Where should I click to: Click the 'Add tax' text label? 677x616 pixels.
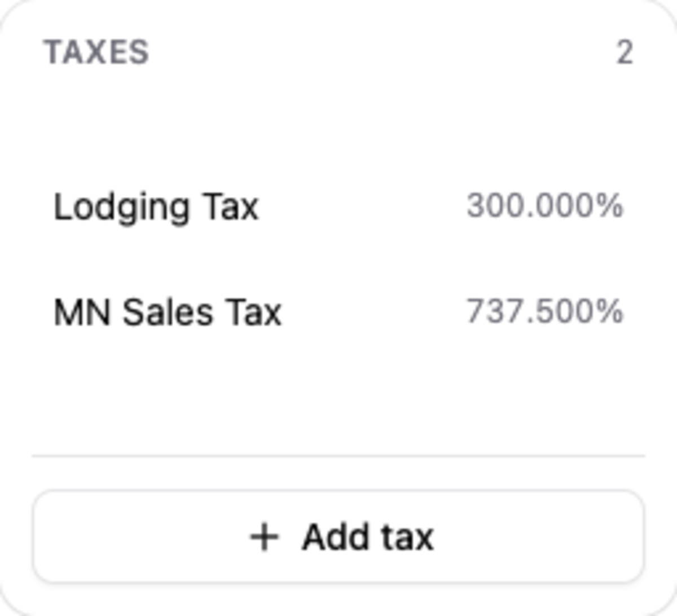click(x=368, y=537)
